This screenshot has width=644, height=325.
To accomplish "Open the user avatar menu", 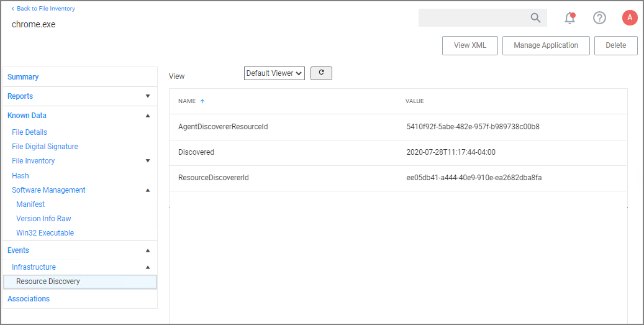I will click(x=630, y=18).
